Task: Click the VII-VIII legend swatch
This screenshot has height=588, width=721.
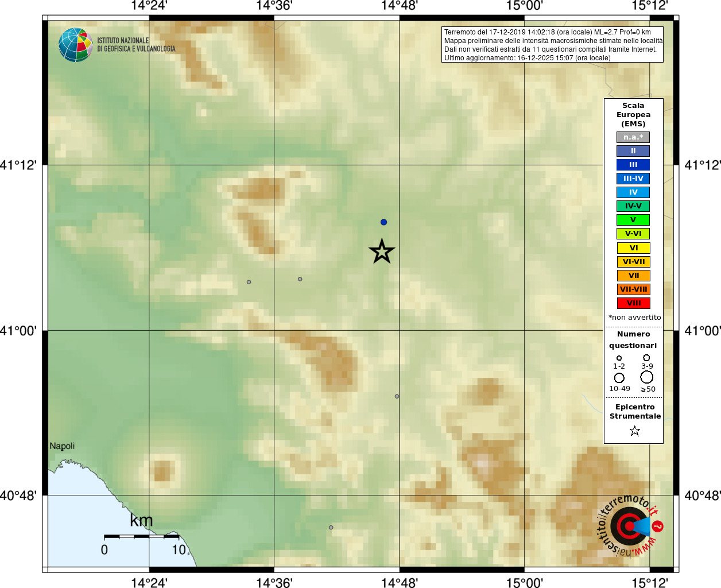Action: tap(633, 289)
